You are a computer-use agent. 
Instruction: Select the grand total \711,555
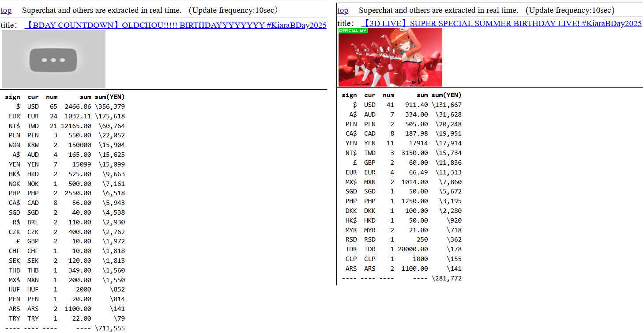(x=110, y=328)
